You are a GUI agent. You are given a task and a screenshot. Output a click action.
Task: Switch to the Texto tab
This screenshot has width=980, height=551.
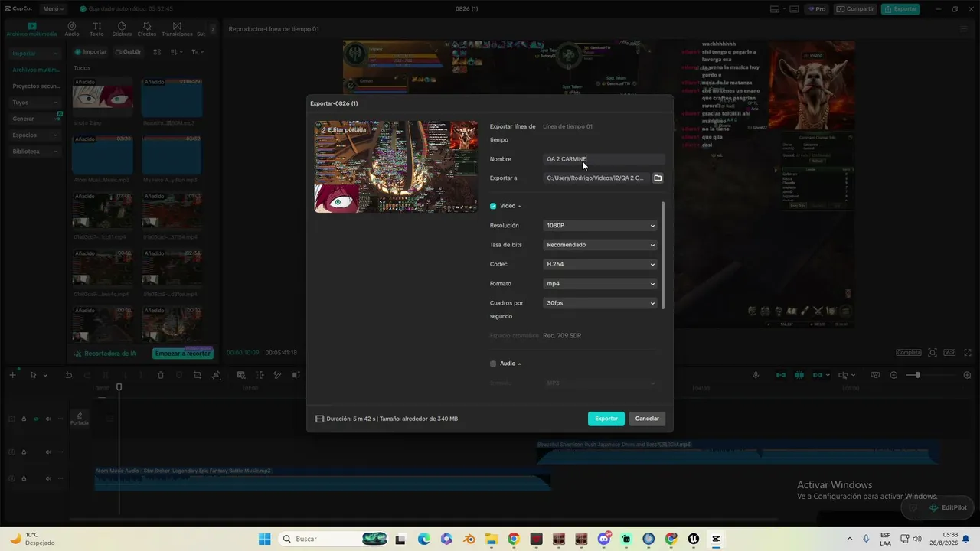click(96, 29)
